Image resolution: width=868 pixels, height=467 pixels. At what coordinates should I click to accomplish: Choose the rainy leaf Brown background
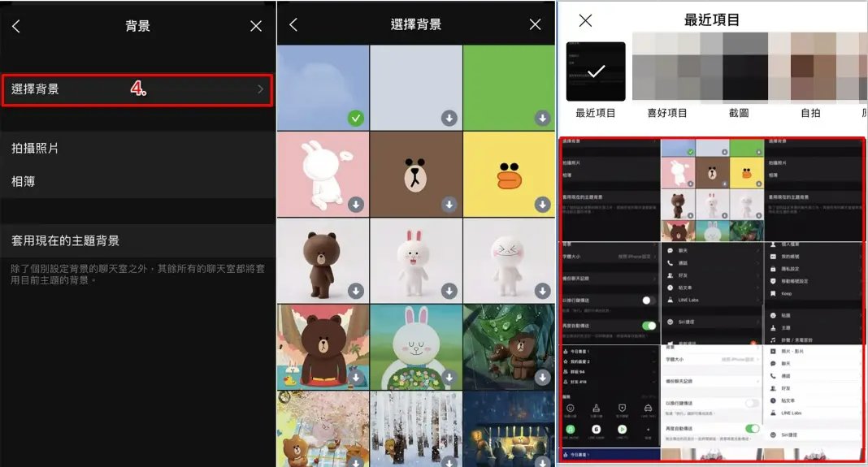(509, 347)
